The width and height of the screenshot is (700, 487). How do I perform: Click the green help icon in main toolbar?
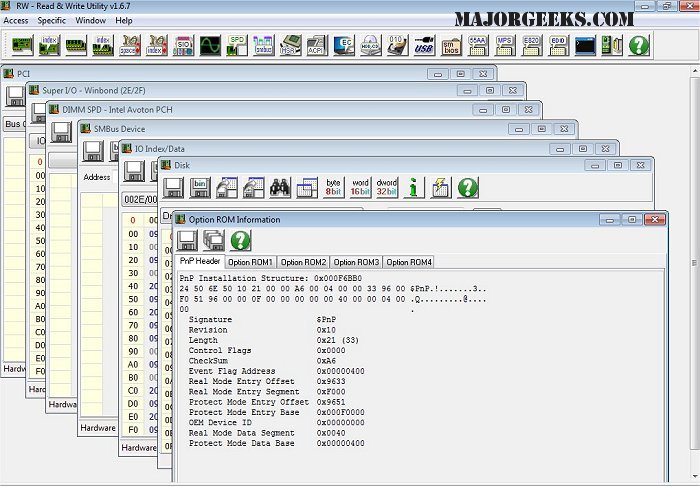point(639,45)
